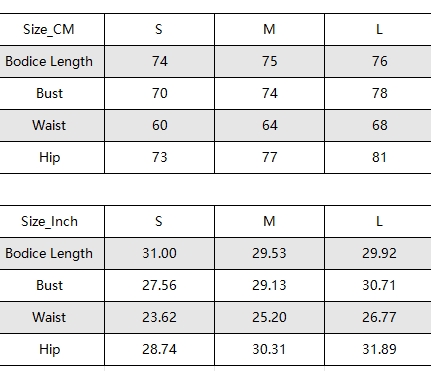
Task: Click the inch Bodice Length value 31.00
Action: pos(159,253)
